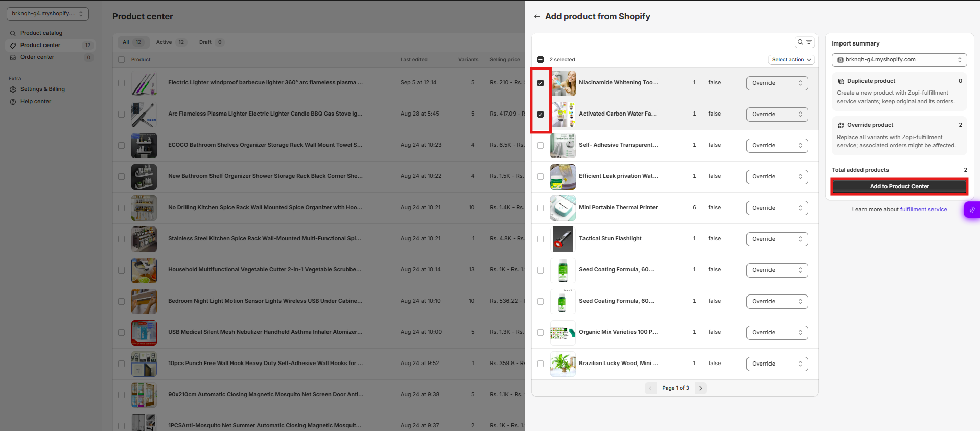This screenshot has width=980, height=431.
Task: Click the Add to Product Center button
Action: 899,187
